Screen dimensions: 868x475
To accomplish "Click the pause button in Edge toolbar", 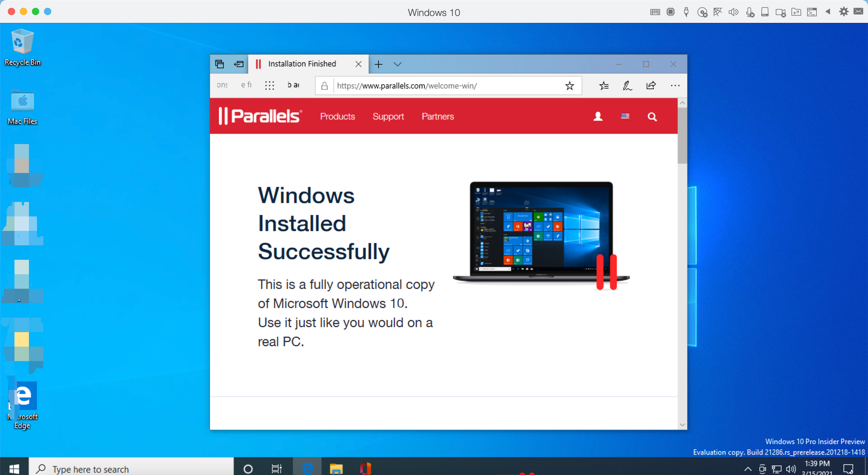I will (x=258, y=64).
